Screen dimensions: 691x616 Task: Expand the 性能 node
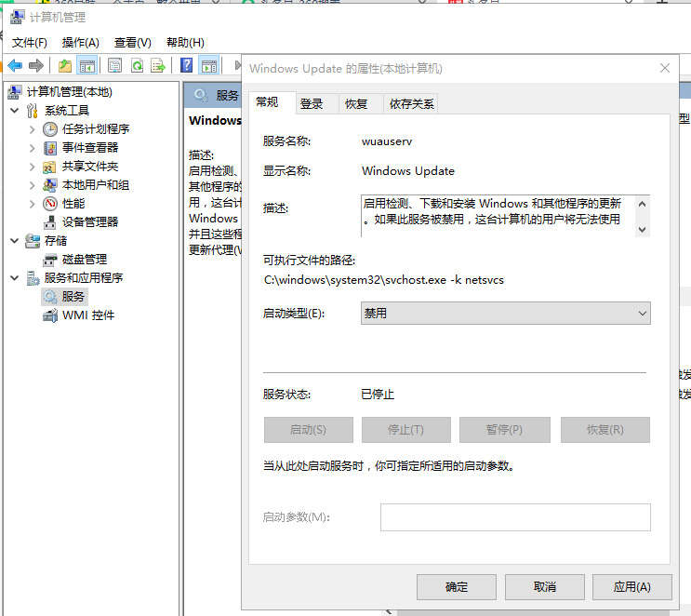32,204
